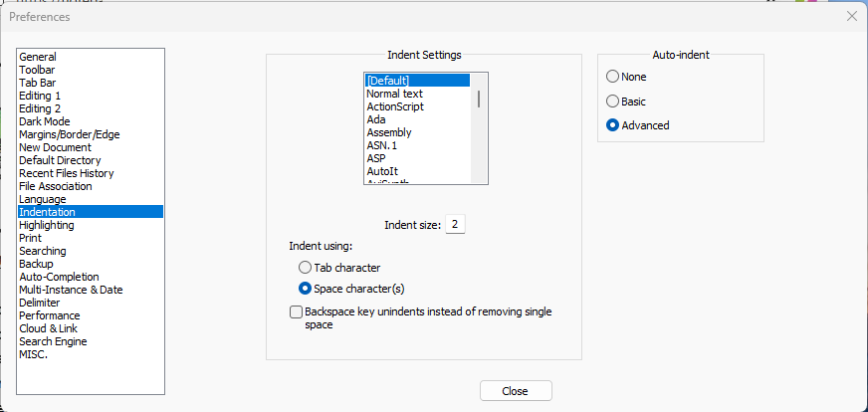Select the Tab character radio button
The height and width of the screenshot is (412, 868).
coord(306,268)
